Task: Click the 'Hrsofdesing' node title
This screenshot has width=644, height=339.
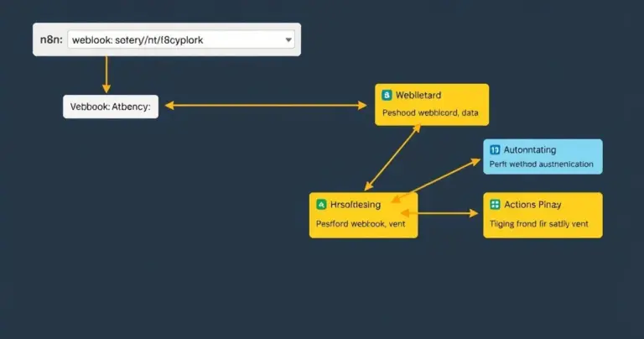Action: click(x=356, y=205)
